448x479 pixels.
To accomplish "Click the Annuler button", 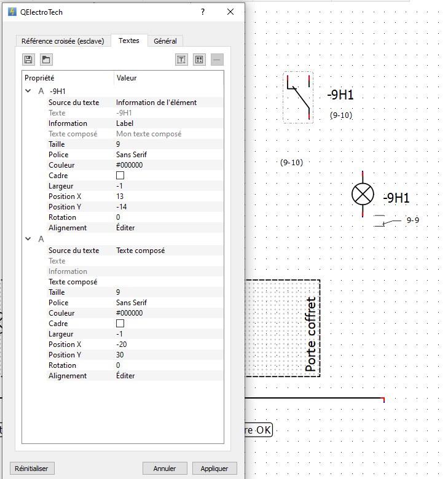I will [165, 468].
